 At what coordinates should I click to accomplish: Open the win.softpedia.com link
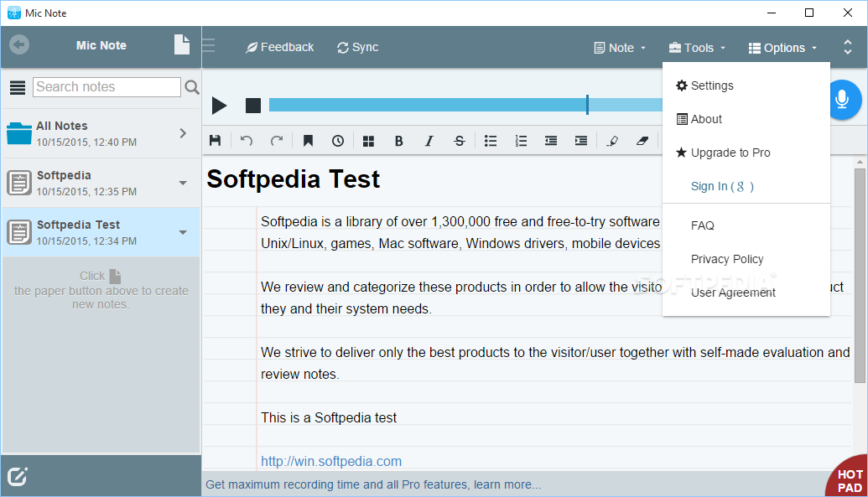331,461
